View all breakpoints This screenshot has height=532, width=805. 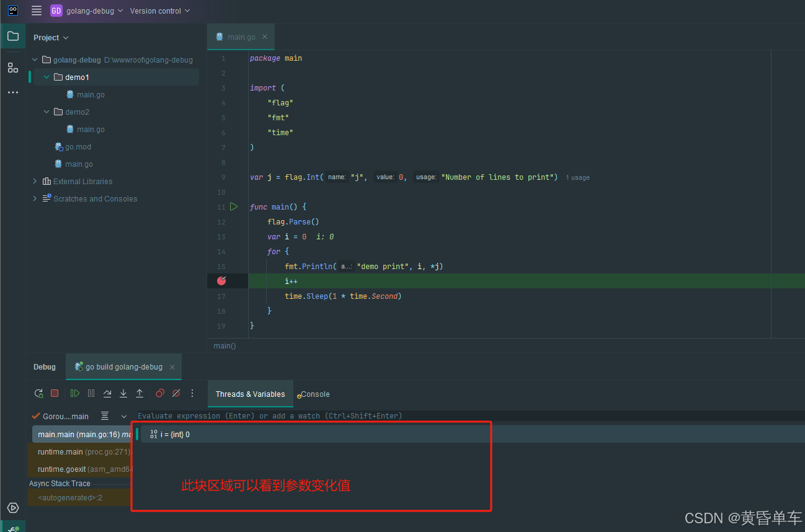160,393
